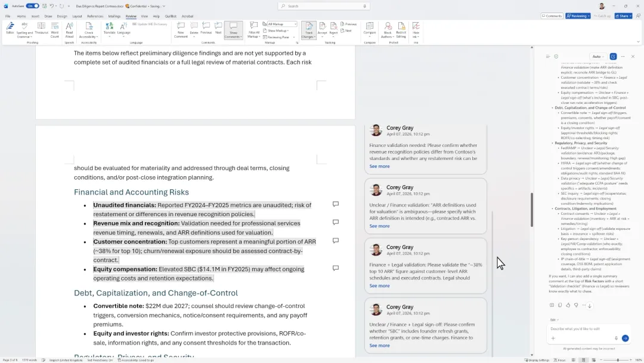Run Spelling and Grammar check
Screen dimensions: 644x363
[x=24, y=30]
